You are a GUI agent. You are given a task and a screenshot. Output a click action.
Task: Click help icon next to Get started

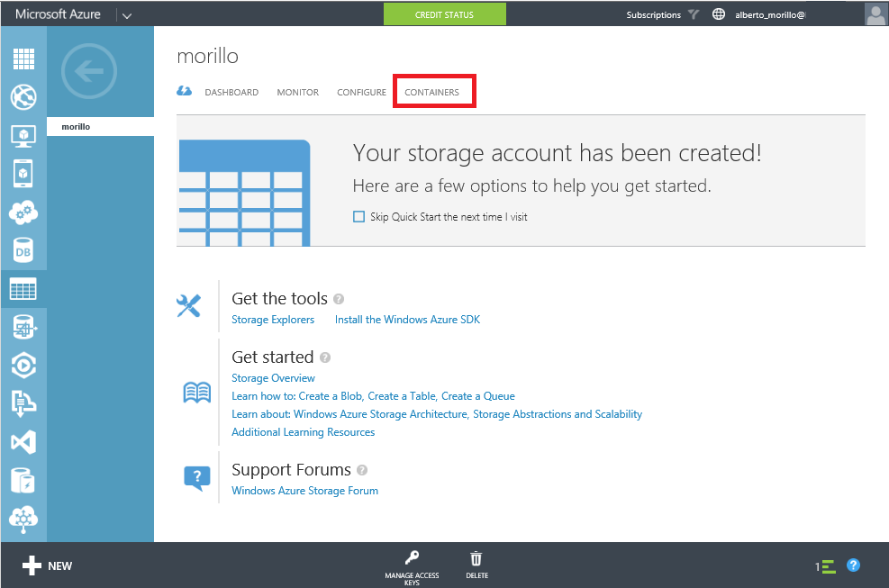point(325,357)
